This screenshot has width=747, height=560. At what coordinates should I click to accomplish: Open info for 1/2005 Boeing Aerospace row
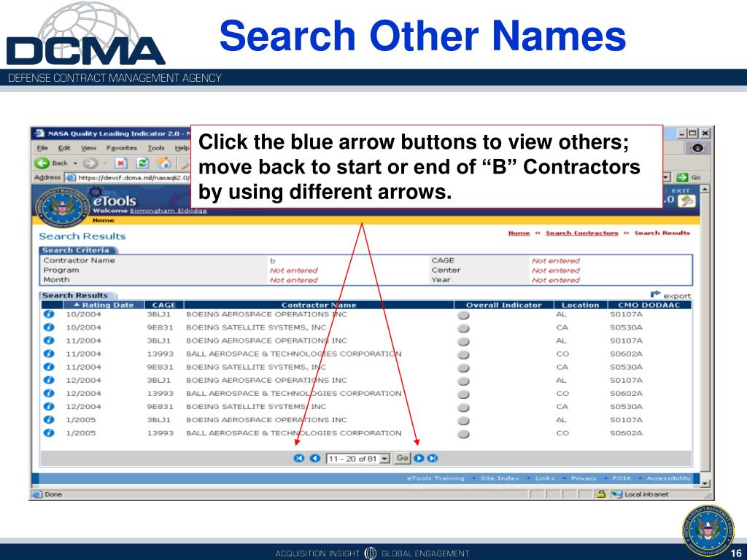(x=49, y=419)
